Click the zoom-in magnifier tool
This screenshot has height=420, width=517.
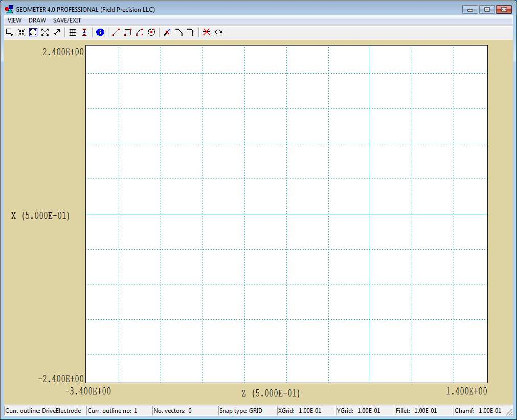(x=8, y=32)
